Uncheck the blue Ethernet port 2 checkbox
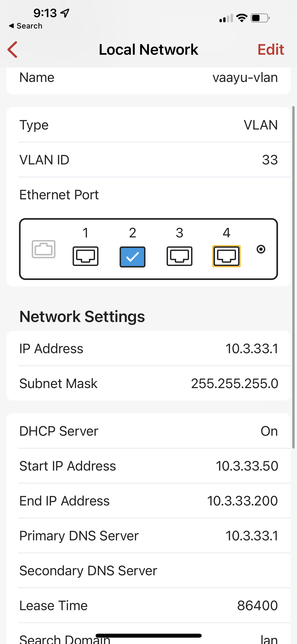Image resolution: width=297 pixels, height=644 pixels. 133,257
